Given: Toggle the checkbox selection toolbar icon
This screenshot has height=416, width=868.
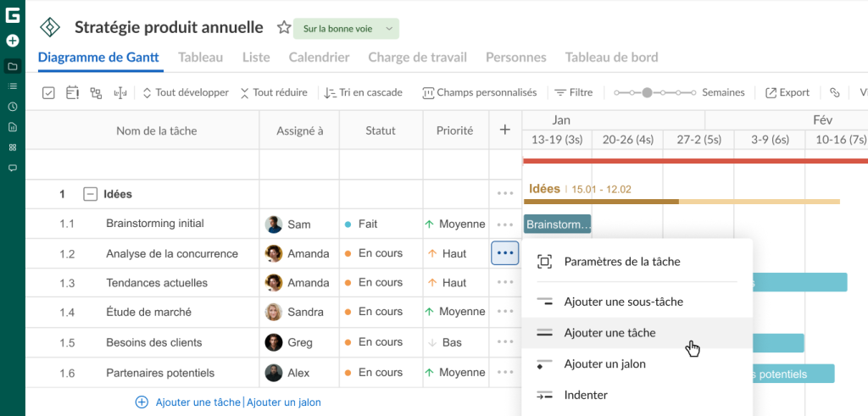Looking at the screenshot, I should click(x=48, y=93).
